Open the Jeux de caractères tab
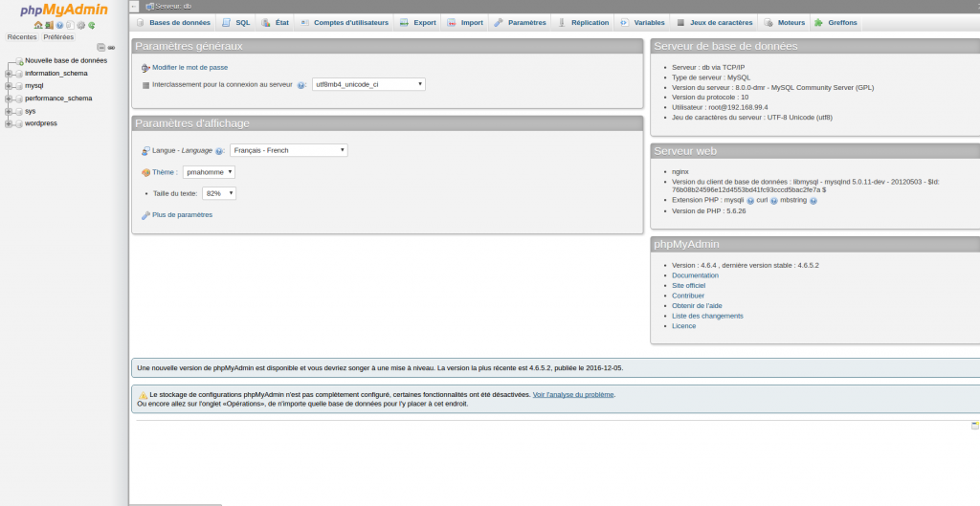The height and width of the screenshot is (506, 980). click(x=714, y=23)
